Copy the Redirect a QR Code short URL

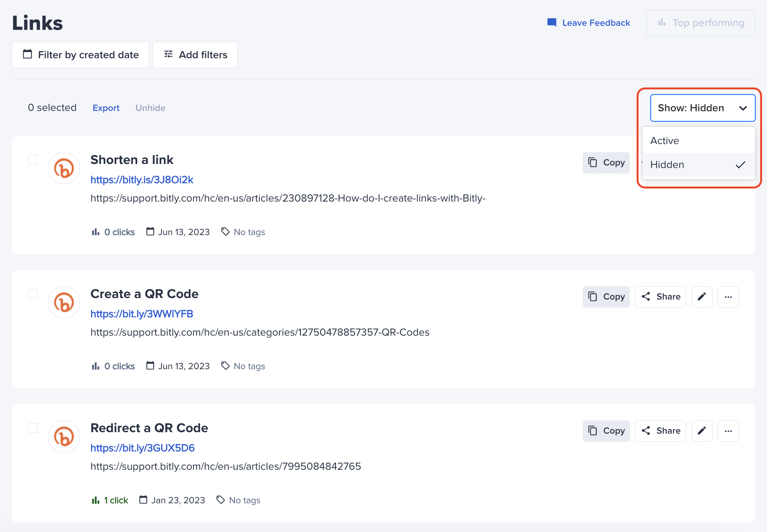pos(606,431)
